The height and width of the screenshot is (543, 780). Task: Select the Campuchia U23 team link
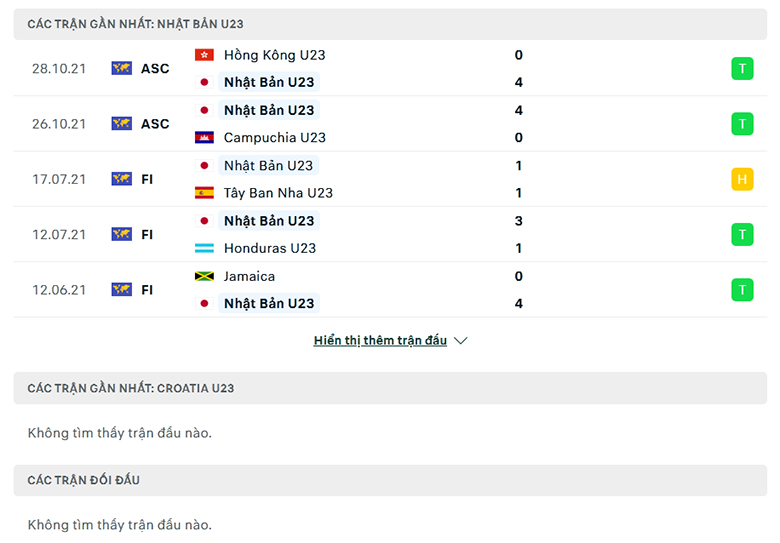[275, 137]
